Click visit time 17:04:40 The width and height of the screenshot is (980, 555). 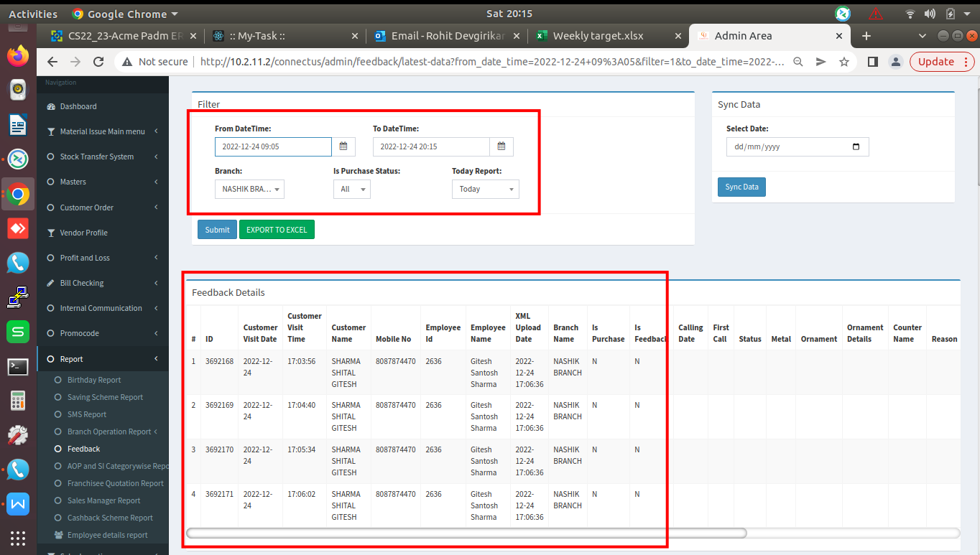tap(302, 405)
